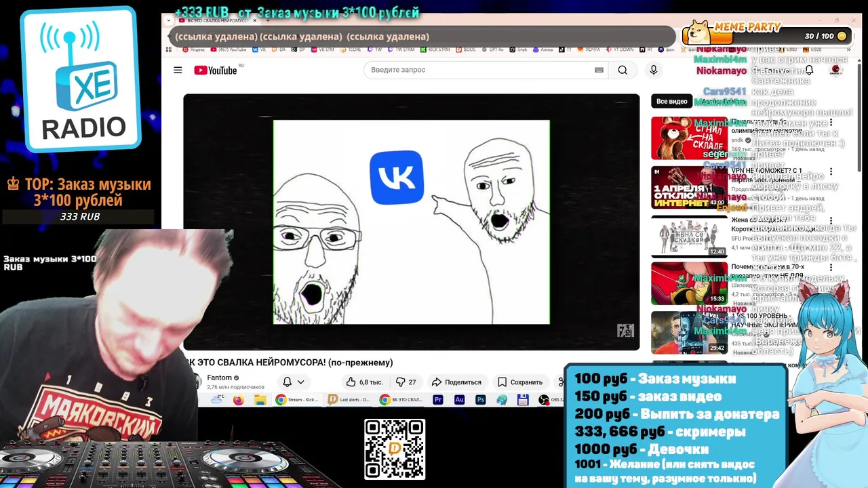Open the '1 VS 100 УРОВЕНЬ' video thumbnail
The width and height of the screenshot is (868, 488).
click(x=689, y=333)
